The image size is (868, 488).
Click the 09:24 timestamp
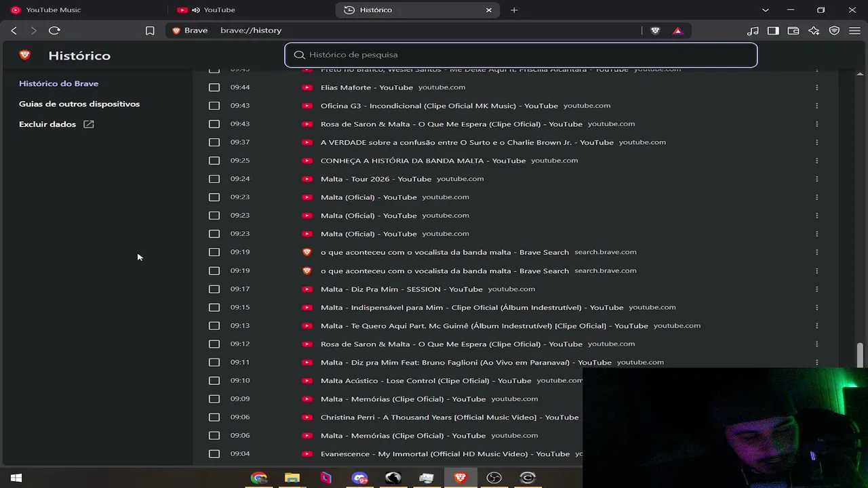point(240,179)
